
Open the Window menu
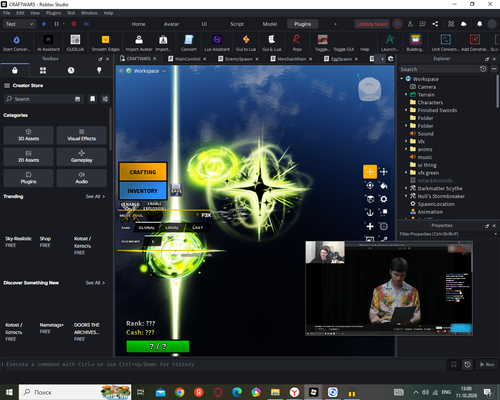[89, 13]
